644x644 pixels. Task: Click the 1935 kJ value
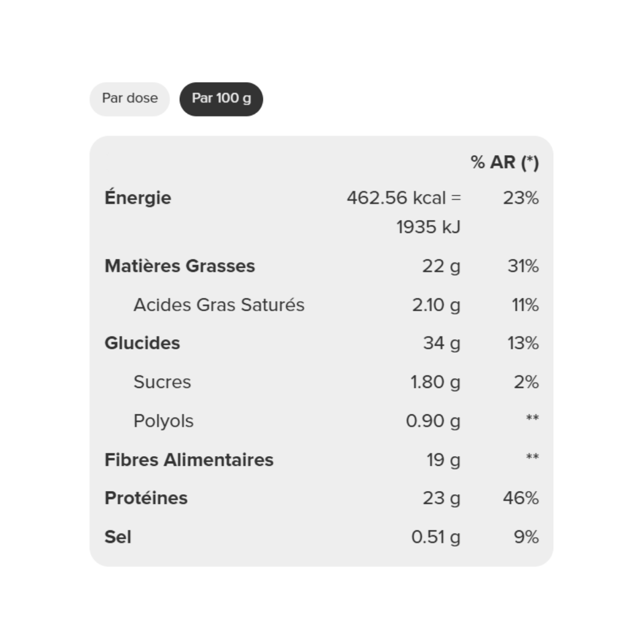coord(428,227)
